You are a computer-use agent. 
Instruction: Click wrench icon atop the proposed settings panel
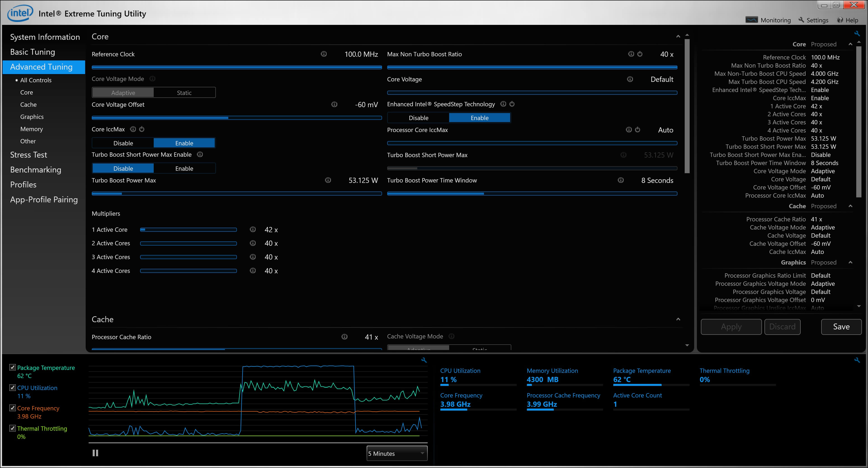(857, 33)
